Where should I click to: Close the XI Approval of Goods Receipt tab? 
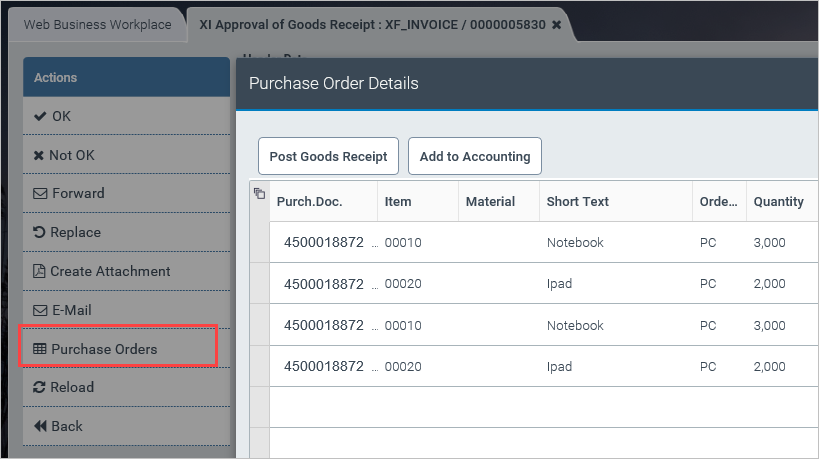(x=556, y=24)
